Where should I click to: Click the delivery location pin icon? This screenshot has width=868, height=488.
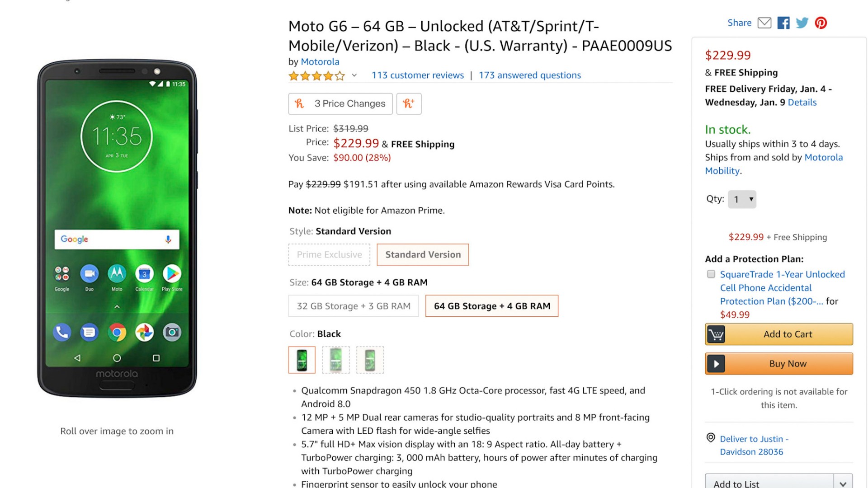pos(711,438)
